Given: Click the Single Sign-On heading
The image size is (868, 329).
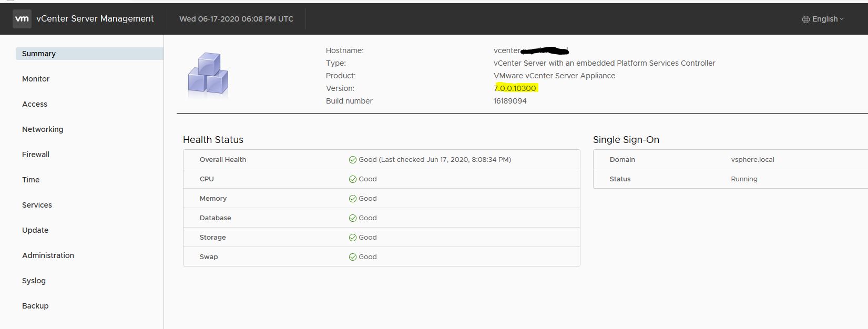Looking at the screenshot, I should pyautogui.click(x=626, y=140).
